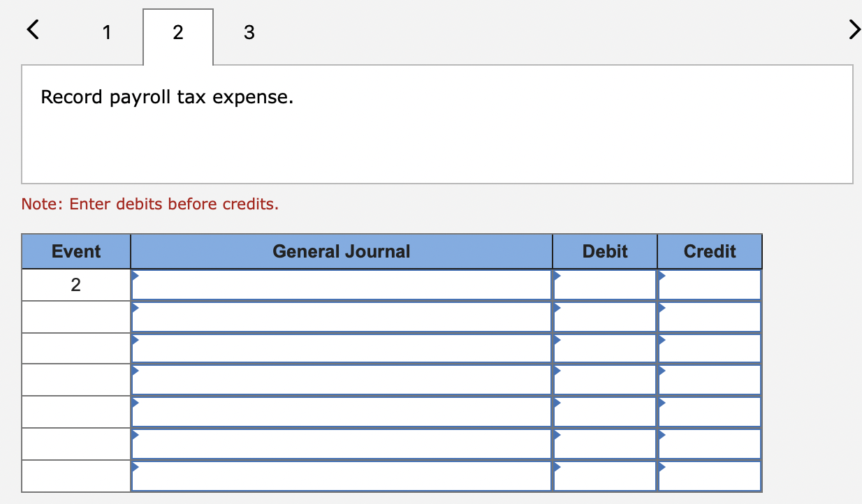862x504 pixels.
Task: Click Debit cell in Event 2 row
Action: pyautogui.click(x=605, y=285)
